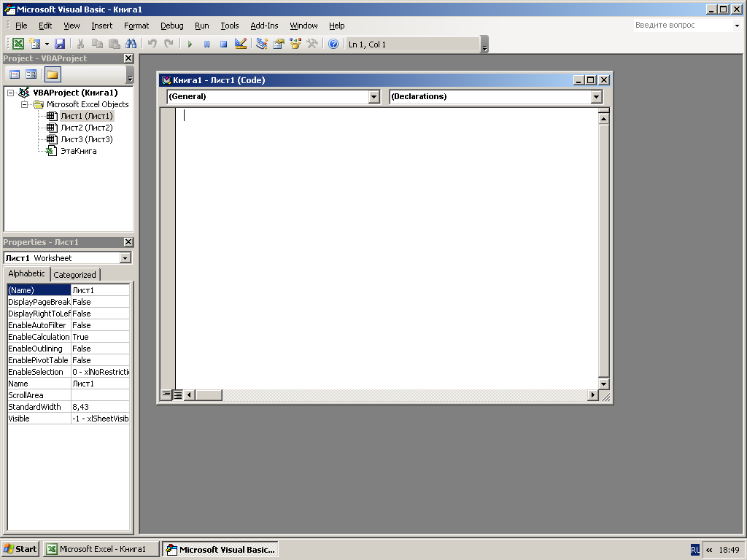This screenshot has height=560, width=747.
Task: Click the Paste clipboard icon
Action: (x=114, y=44)
